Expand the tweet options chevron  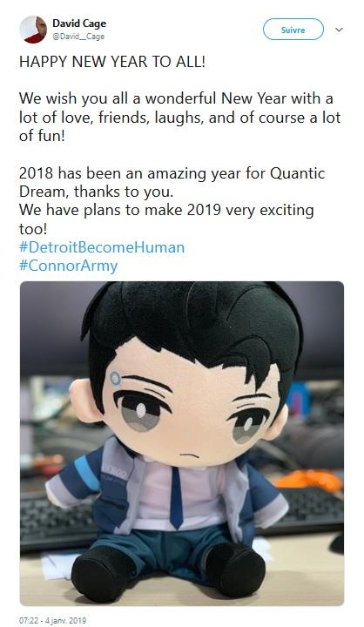pyautogui.click(x=339, y=30)
